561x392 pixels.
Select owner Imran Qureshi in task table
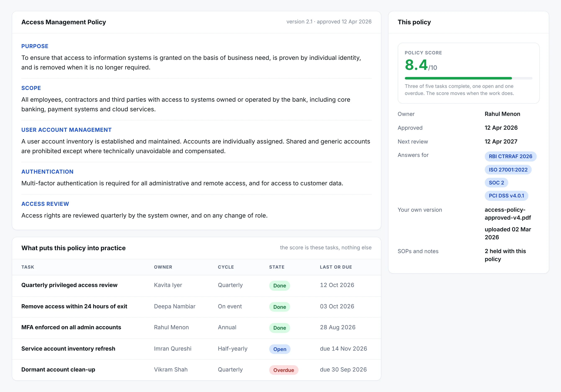(x=172, y=348)
